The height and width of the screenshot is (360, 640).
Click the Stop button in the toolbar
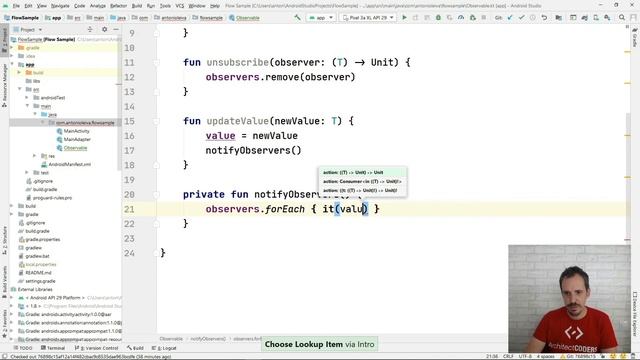click(484, 18)
